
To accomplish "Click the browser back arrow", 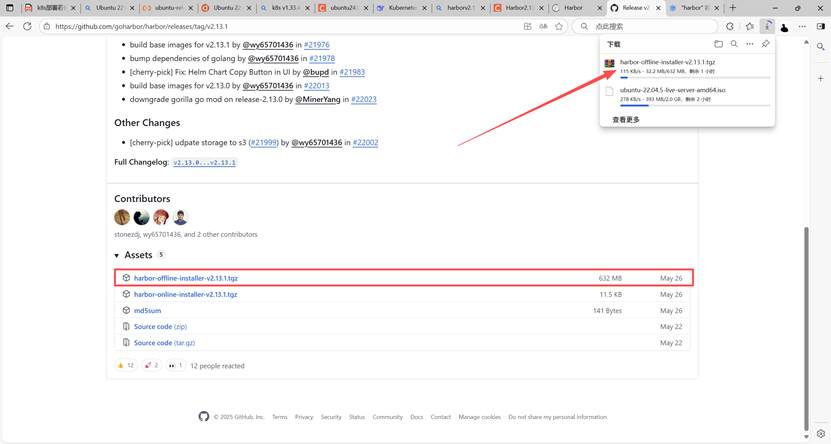I will point(10,26).
